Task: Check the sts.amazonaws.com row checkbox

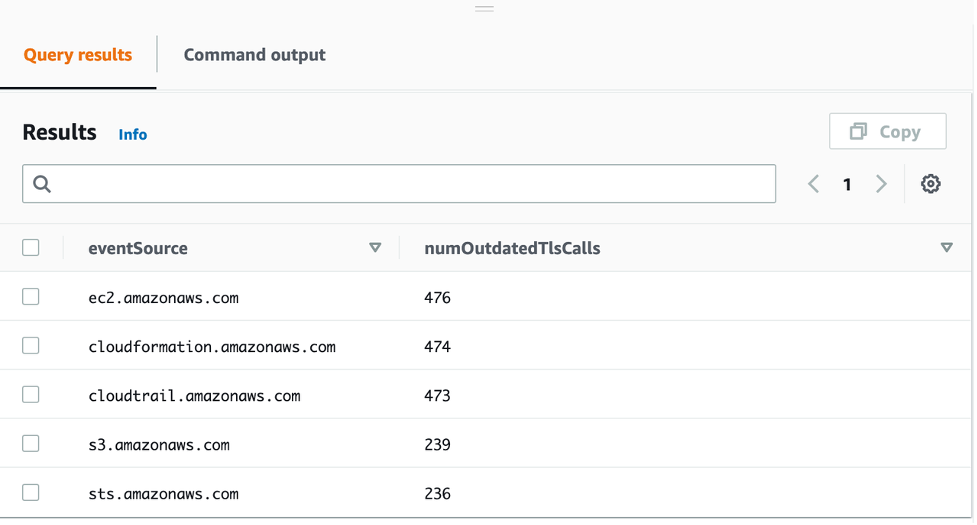Action: (31, 493)
